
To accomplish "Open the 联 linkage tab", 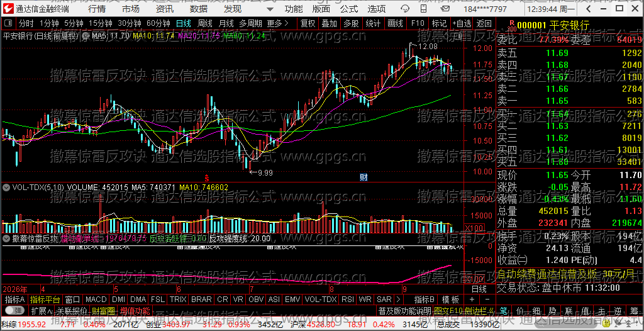I will pos(569,310).
